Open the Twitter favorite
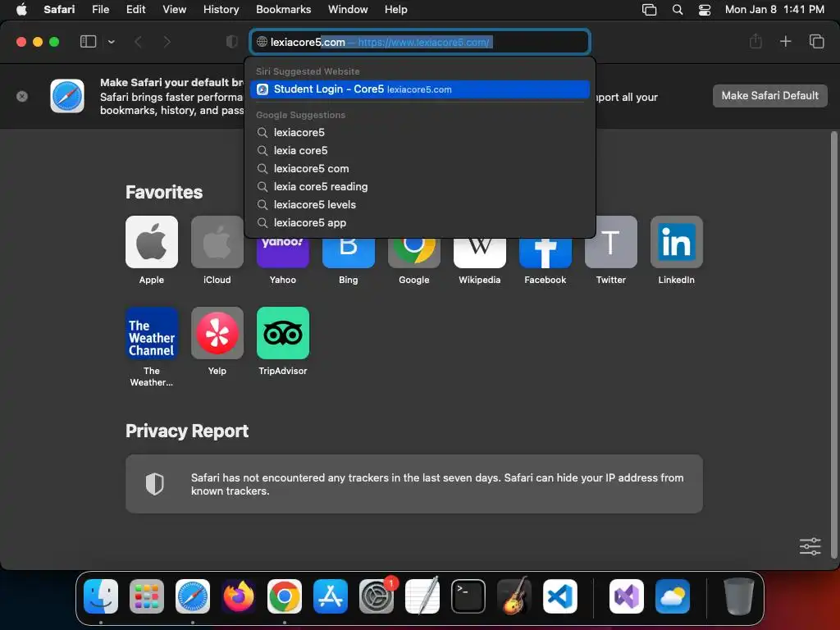The height and width of the screenshot is (630, 840). click(x=610, y=242)
